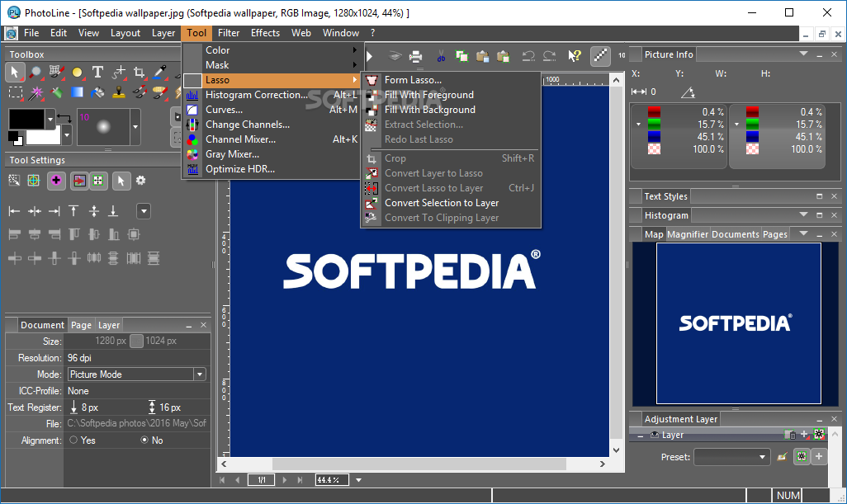The image size is (847, 504).
Task: Open tool options gear in Tool Settings
Action: pyautogui.click(x=141, y=181)
